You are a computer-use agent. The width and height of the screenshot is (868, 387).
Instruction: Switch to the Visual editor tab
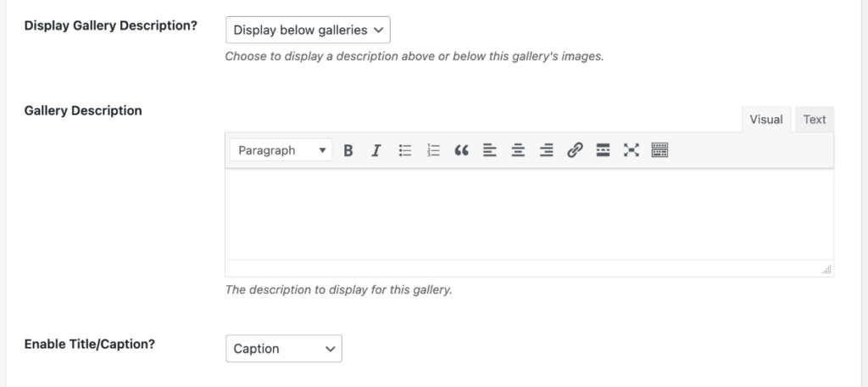pos(766,120)
